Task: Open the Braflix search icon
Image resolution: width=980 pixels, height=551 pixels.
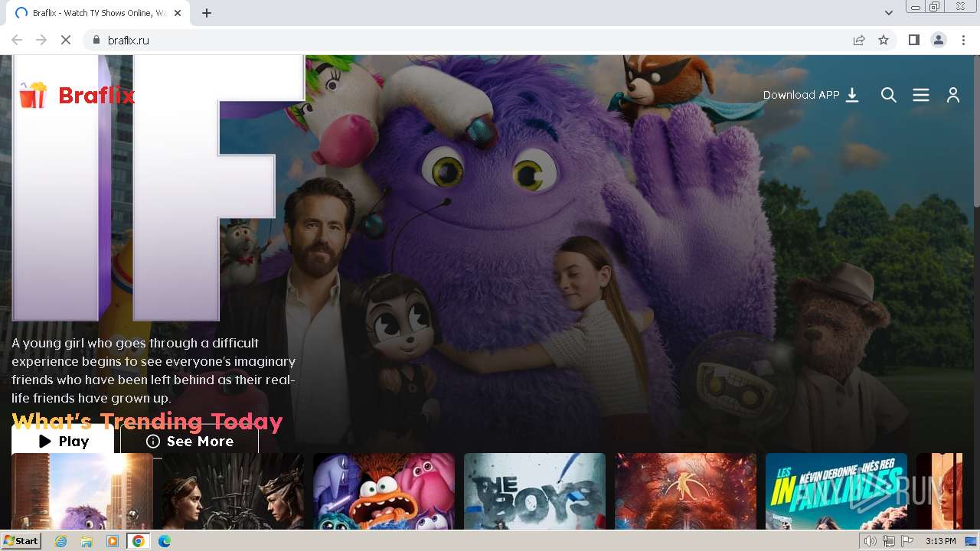Action: tap(889, 95)
